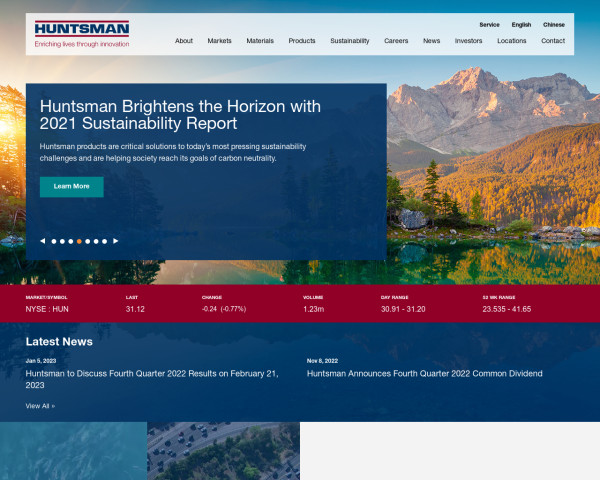Viewport: 600px width, 480px height.
Task: Select the last carousel dot indicator
Action: coord(104,241)
